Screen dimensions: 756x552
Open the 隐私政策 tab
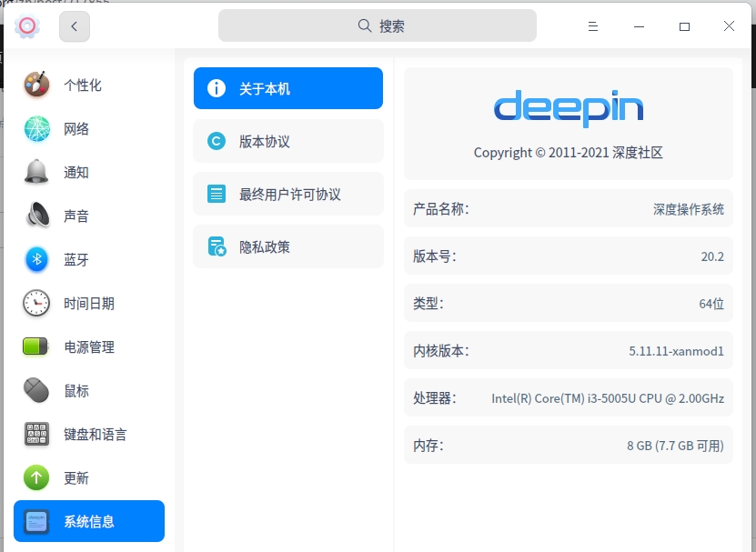point(288,246)
